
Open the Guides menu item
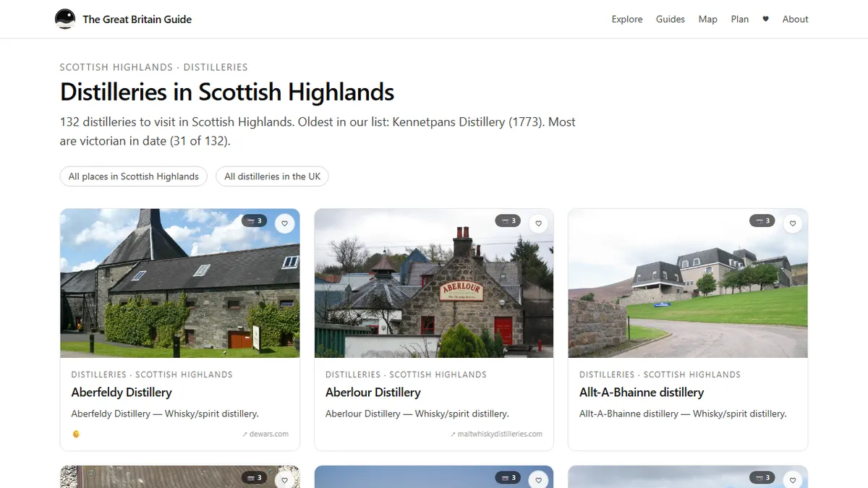(x=671, y=20)
